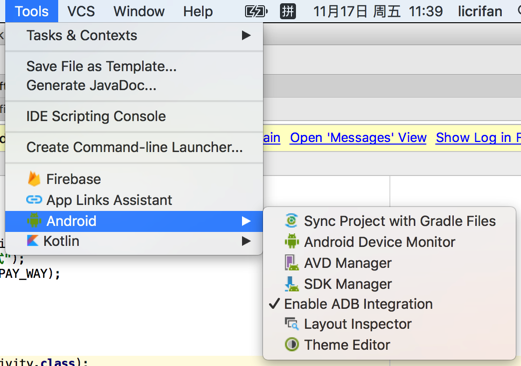Click the Sync Project with Gradle Files icon
This screenshot has height=366, width=521.
click(291, 221)
